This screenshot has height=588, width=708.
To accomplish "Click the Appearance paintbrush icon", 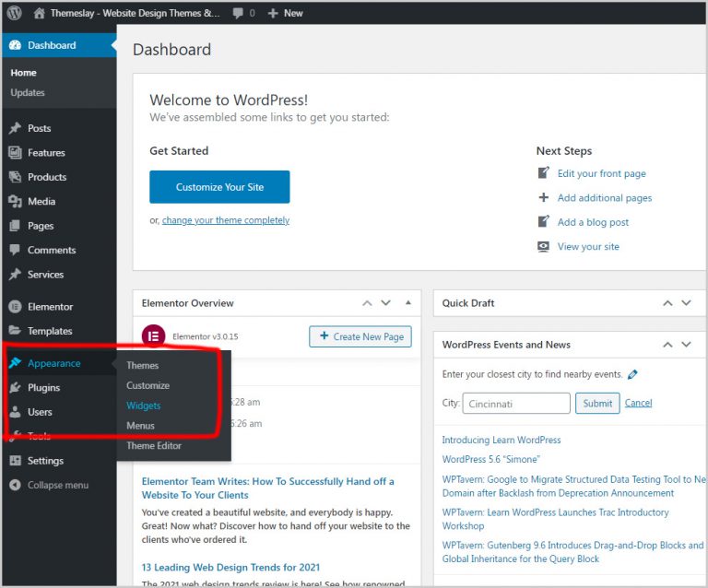I will pos(15,363).
